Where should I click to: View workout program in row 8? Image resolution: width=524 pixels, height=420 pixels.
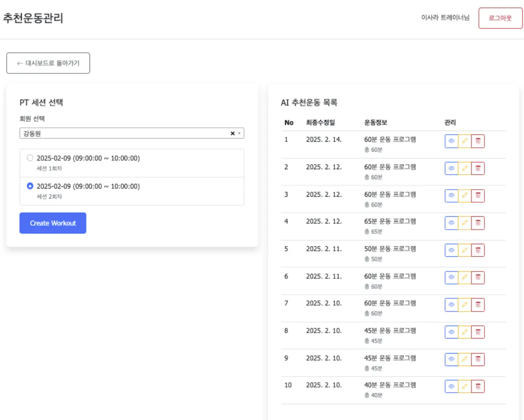point(451,332)
